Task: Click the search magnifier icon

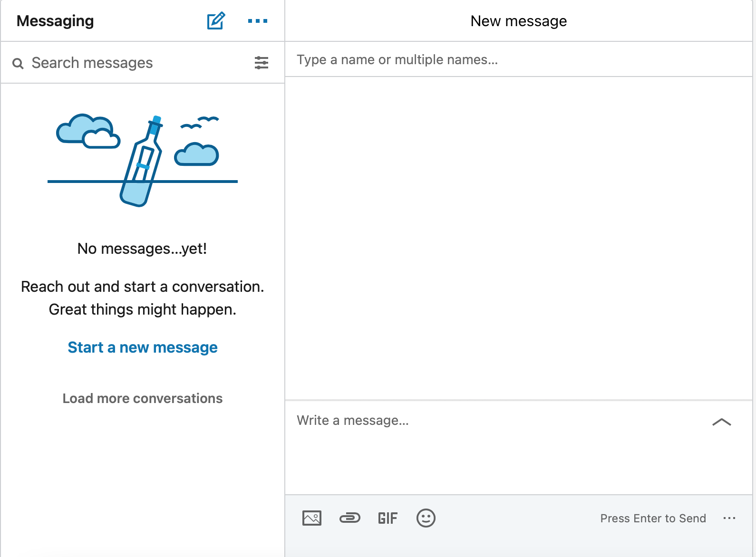Action: (18, 63)
